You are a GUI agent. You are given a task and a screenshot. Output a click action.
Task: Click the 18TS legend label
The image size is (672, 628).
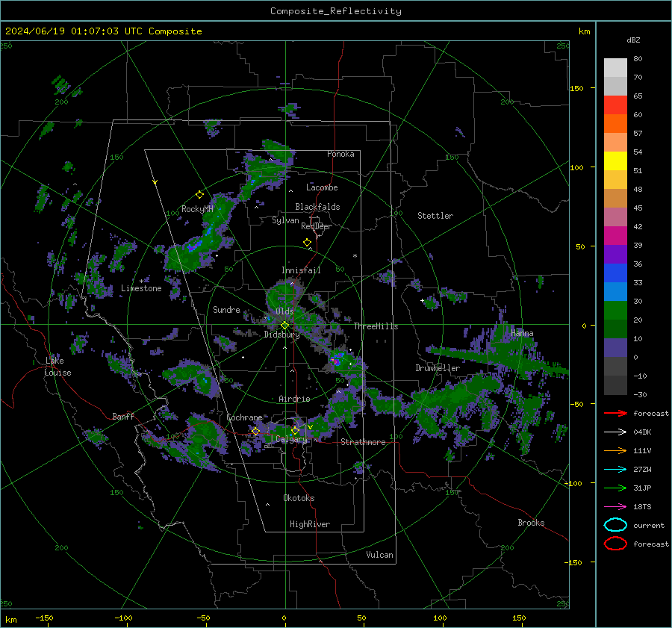click(642, 507)
